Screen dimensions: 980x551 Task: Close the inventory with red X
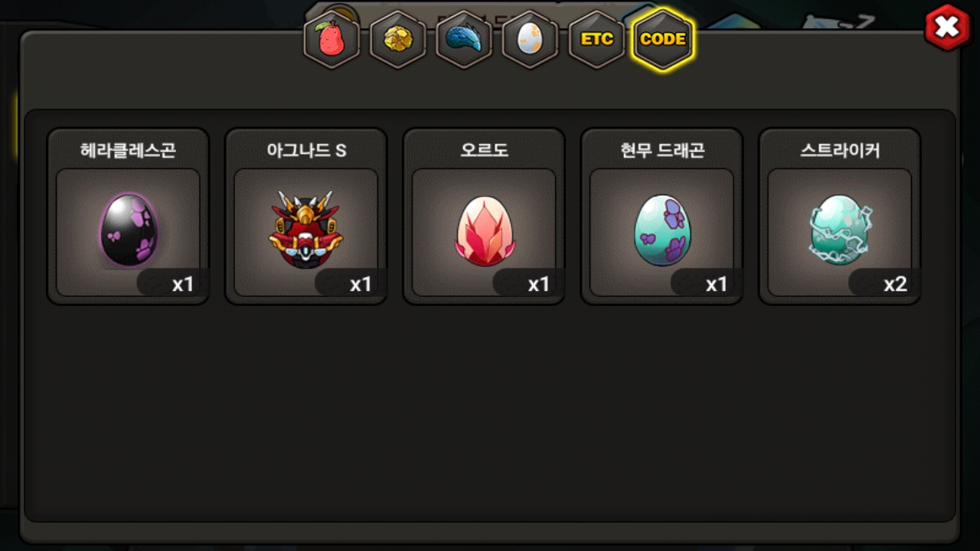[948, 28]
